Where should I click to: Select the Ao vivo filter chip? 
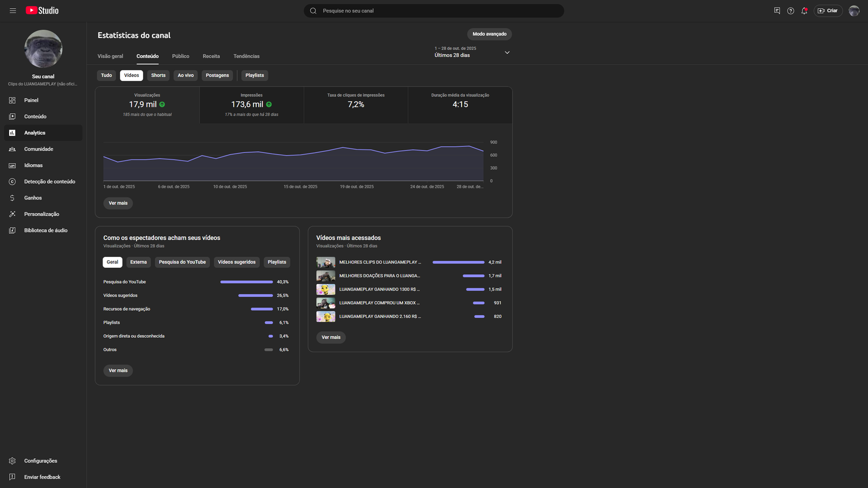(x=186, y=75)
